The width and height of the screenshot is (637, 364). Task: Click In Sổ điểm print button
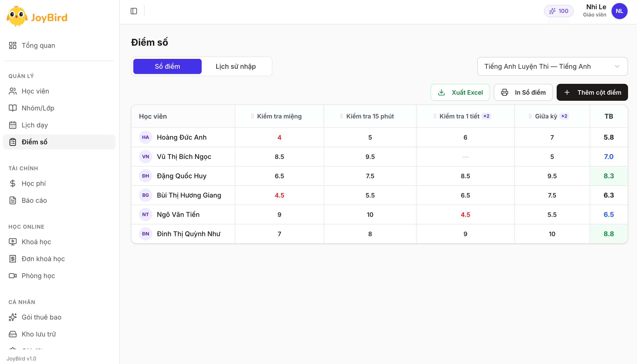click(523, 92)
